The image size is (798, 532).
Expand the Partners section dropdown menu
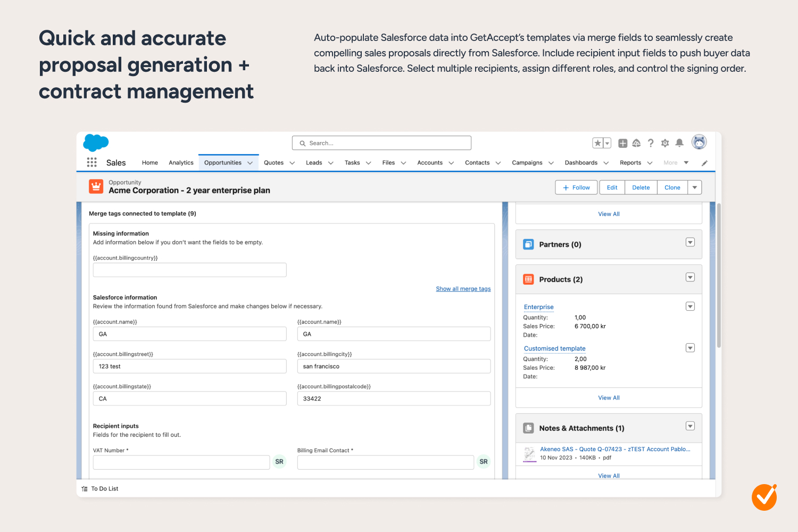690,243
